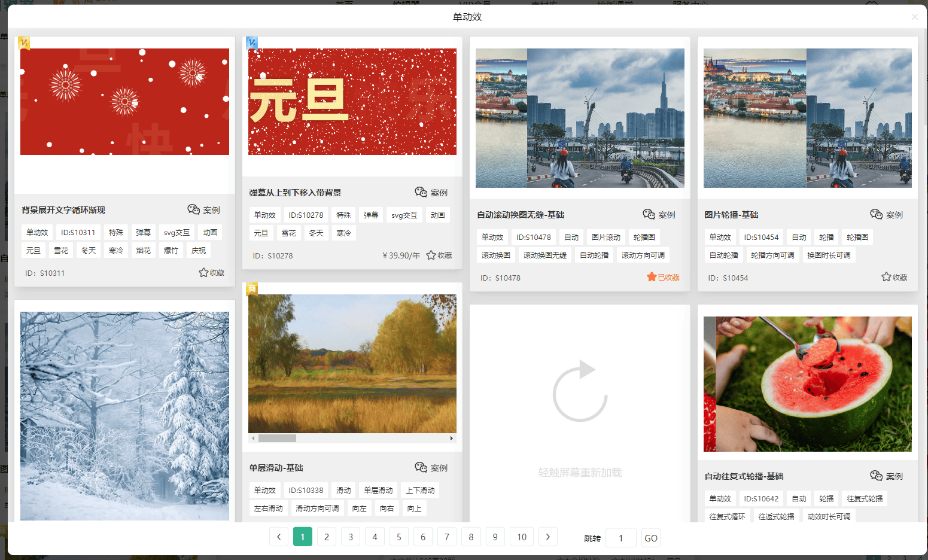Screen dimensions: 928x560
Task: Open the red fireworks effect thumbnail
Action: click(124, 102)
